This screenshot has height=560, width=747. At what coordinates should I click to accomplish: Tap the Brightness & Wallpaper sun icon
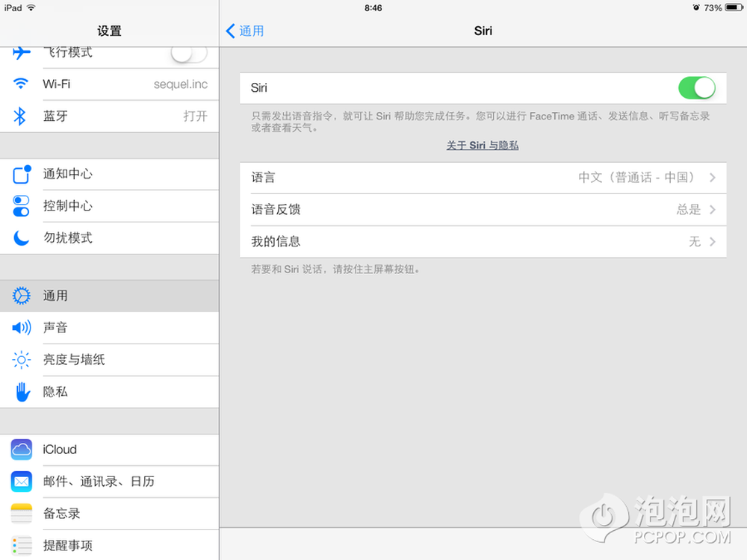click(x=22, y=360)
